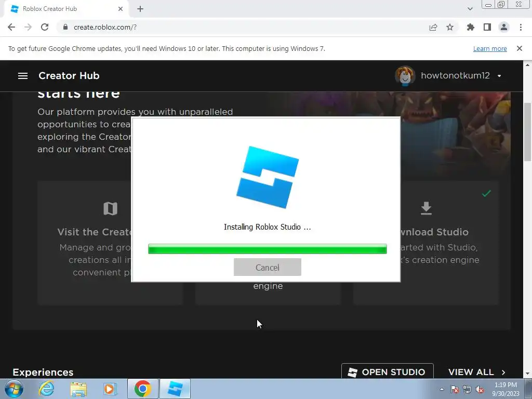Screen dimensions: 532x399
Task: Click VIEW ALL experiences link
Action: [x=477, y=372]
